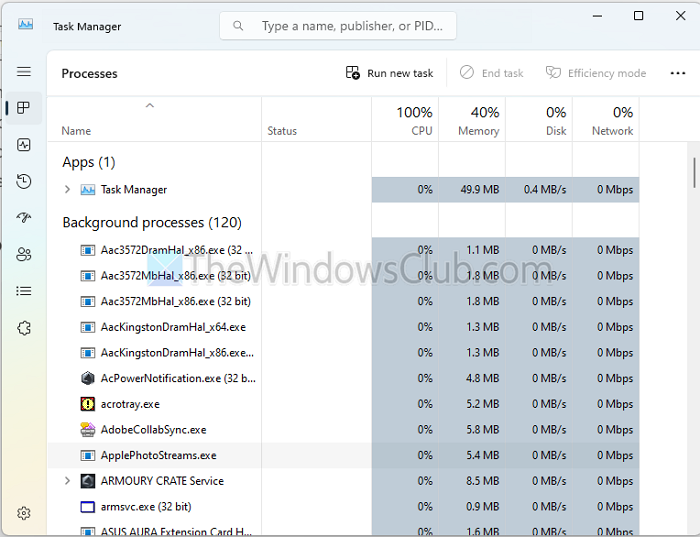700x537 pixels.
Task: Expand the ARMOURY CRATE Service row
Action: click(67, 481)
